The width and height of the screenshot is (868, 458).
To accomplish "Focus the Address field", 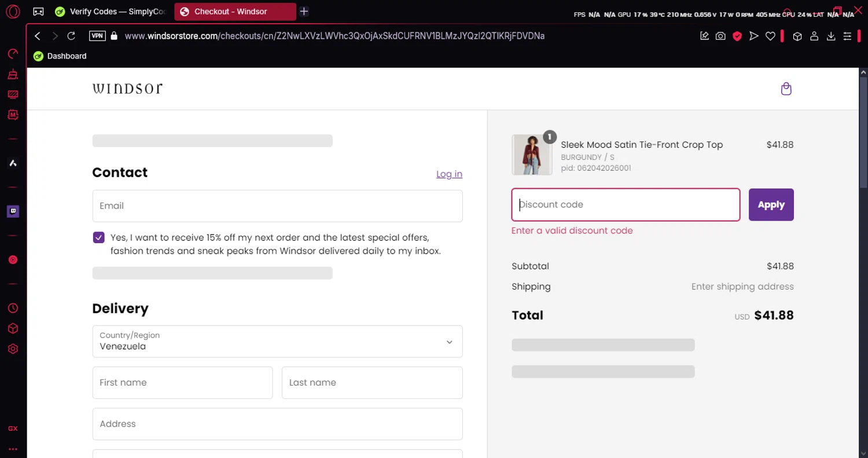I will pos(277,424).
